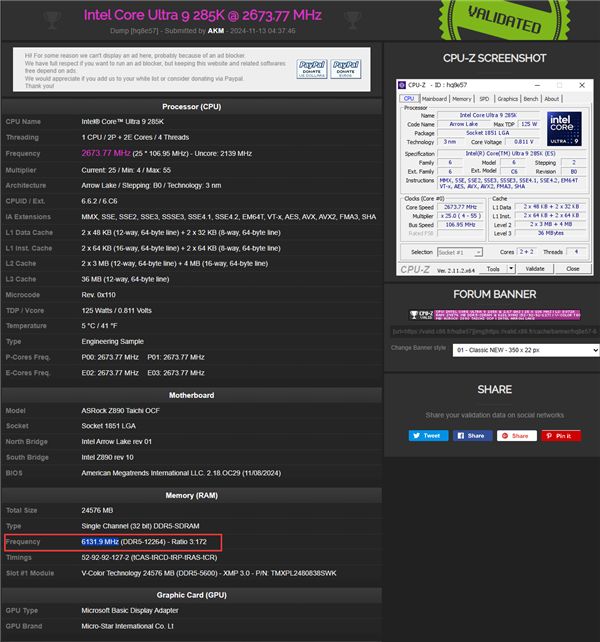Click the forum banner URL code field
Image resolution: width=600 pixels, height=642 pixels.
pos(494,331)
